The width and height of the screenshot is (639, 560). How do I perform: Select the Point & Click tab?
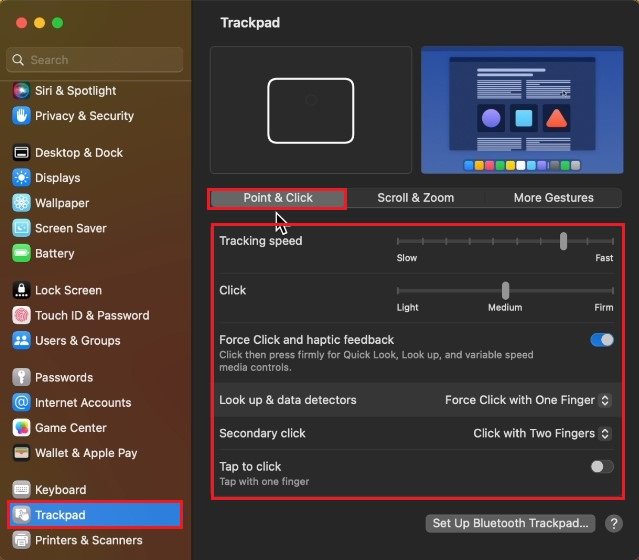pyautogui.click(x=278, y=198)
